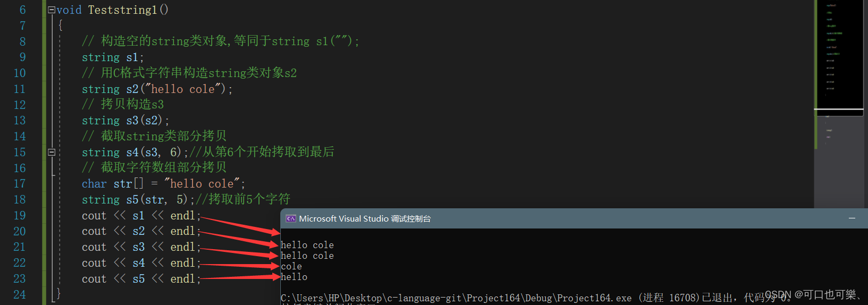Click the 'cout << s5 << endl' statement
Screen dimensions: 868x305
pos(141,278)
